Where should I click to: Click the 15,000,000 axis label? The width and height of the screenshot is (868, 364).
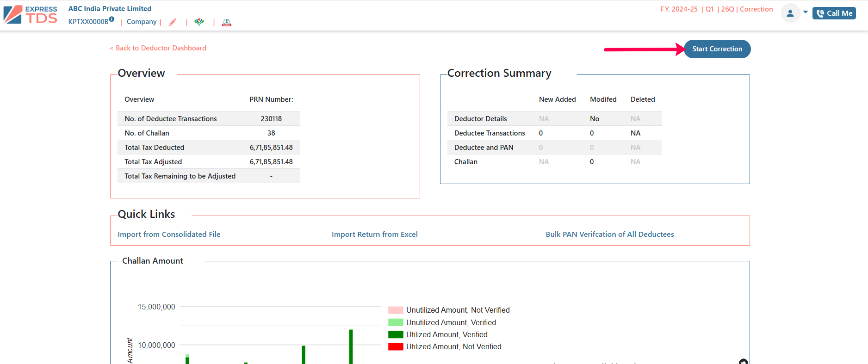tap(156, 307)
